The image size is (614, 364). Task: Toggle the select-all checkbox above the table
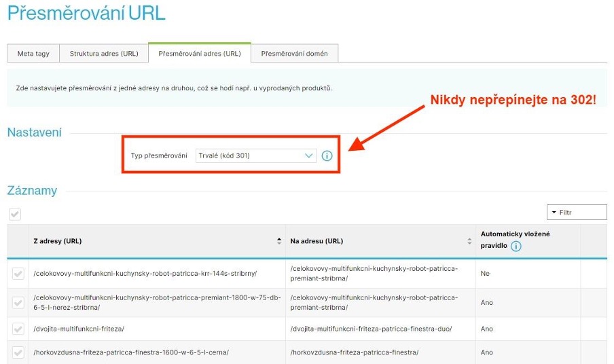15,214
